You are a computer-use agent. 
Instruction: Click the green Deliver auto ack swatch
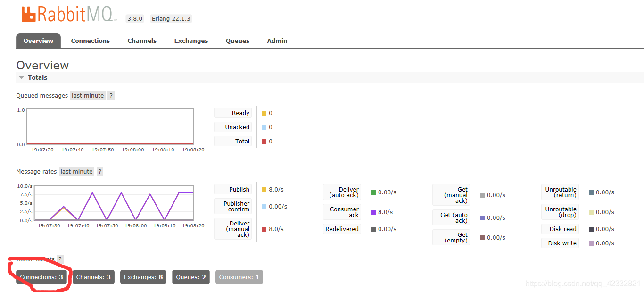(x=373, y=192)
